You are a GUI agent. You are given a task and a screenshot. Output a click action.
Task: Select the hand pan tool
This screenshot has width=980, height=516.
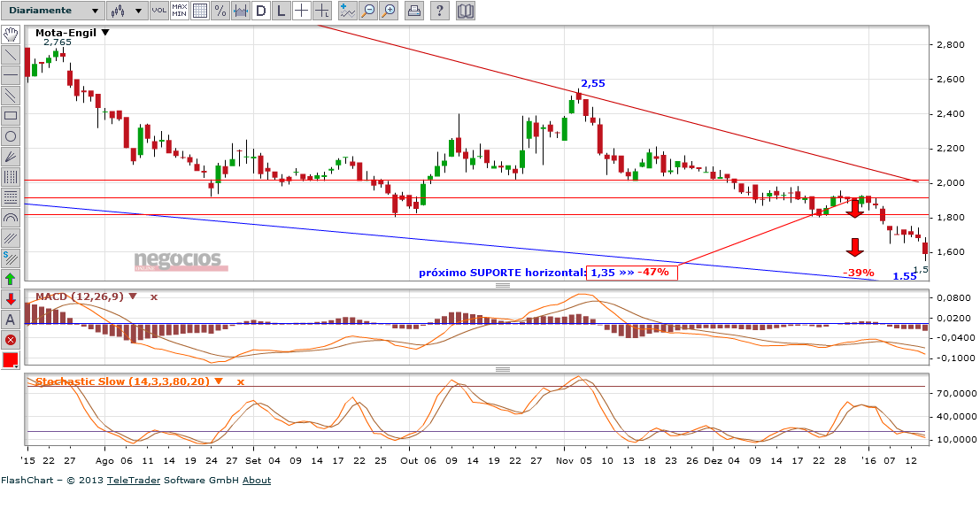(x=12, y=35)
